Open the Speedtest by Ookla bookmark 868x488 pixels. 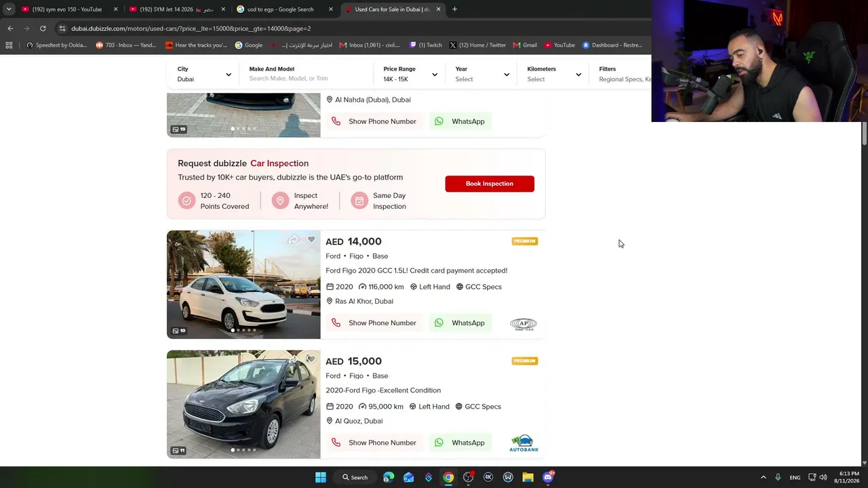[x=56, y=45]
